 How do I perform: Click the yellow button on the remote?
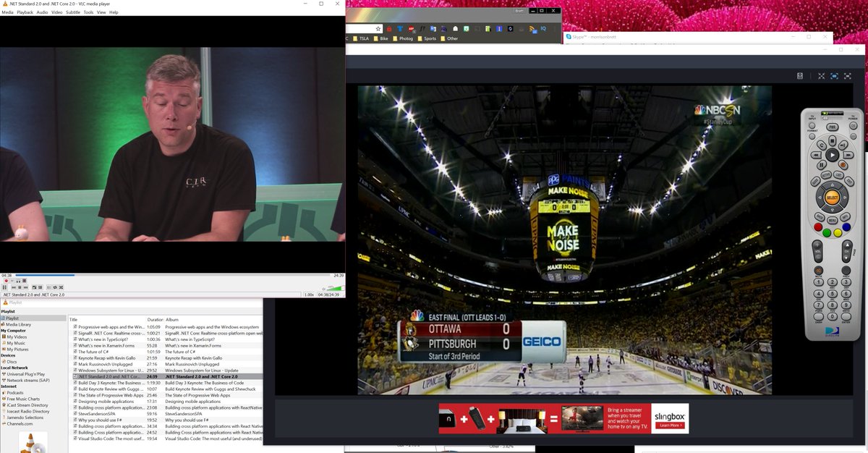[x=837, y=232]
